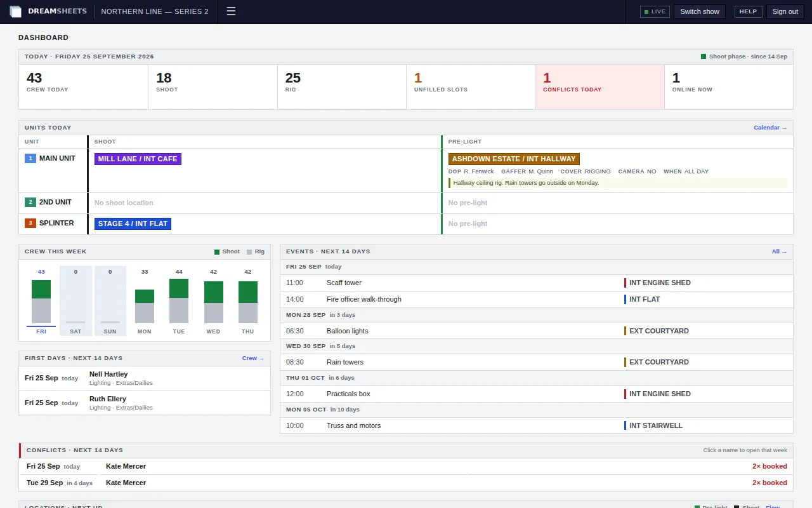Open Ruth Ellery first day entry
The image size is (812, 508).
pos(145,403)
